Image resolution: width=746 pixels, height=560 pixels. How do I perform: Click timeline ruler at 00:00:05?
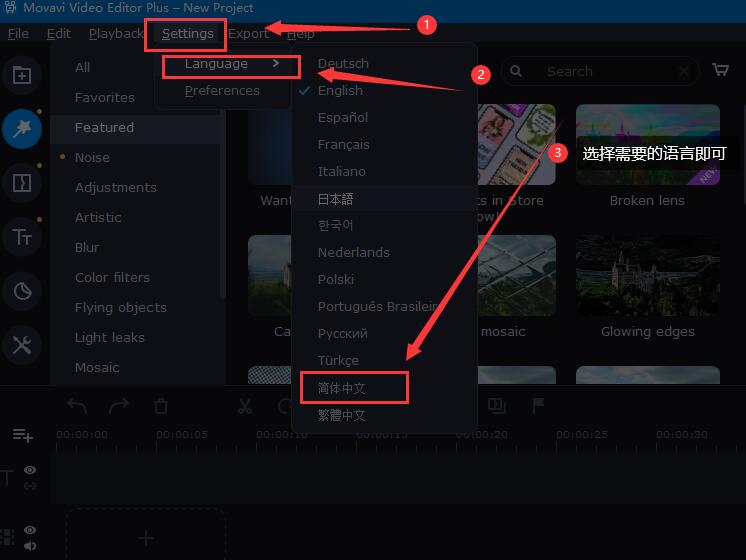pyautogui.click(x=182, y=434)
